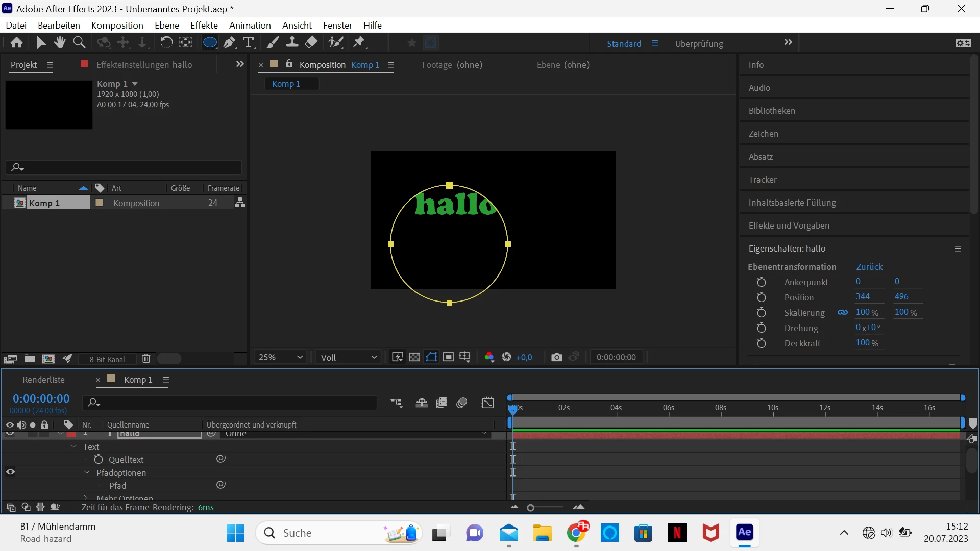Adjust the timeline zoom slider
The width and height of the screenshot is (980, 551).
click(531, 508)
